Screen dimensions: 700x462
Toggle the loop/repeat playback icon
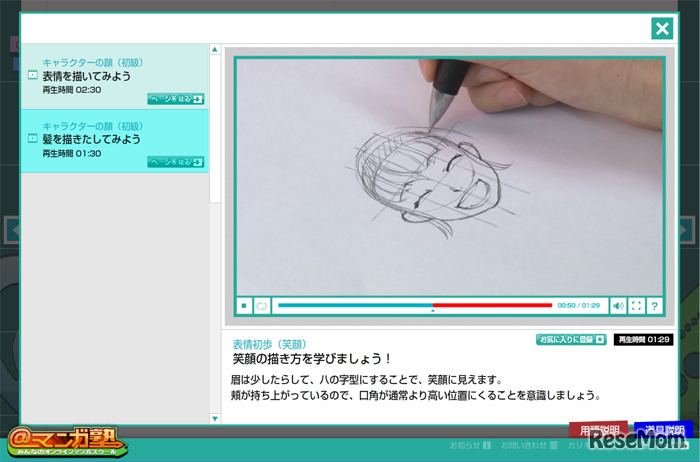click(x=262, y=306)
